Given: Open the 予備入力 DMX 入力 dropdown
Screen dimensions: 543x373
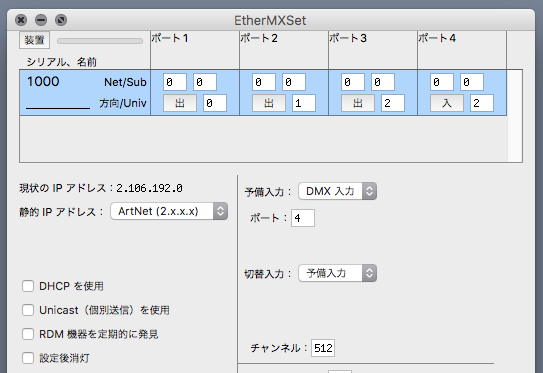Looking at the screenshot, I should [x=337, y=191].
